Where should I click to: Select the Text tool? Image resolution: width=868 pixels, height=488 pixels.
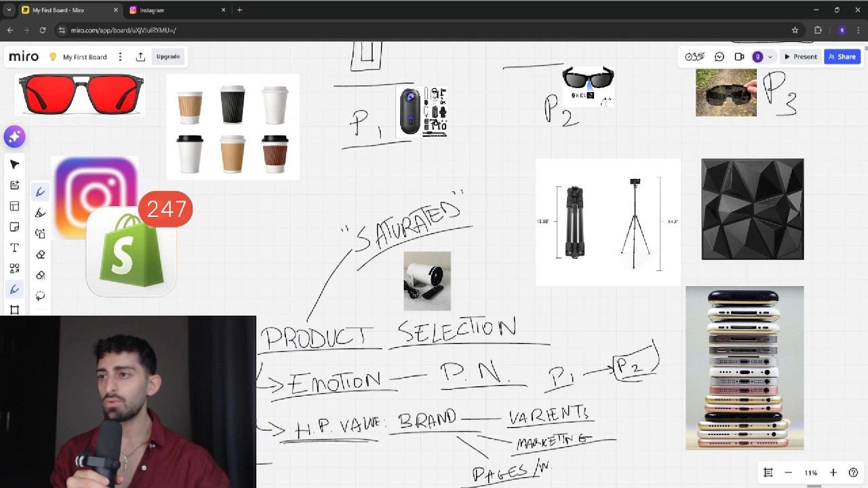[x=14, y=248]
